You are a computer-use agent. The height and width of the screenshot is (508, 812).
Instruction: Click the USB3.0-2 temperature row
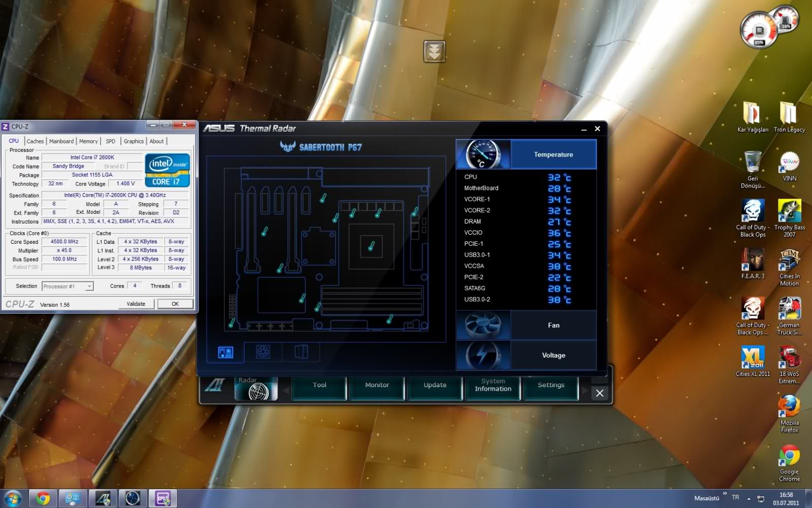[x=526, y=300]
